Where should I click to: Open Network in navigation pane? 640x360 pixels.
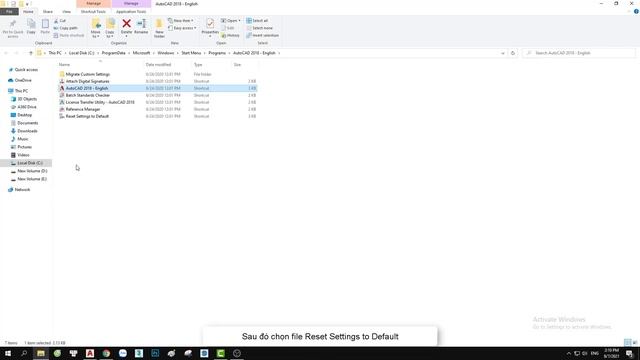coord(22,190)
